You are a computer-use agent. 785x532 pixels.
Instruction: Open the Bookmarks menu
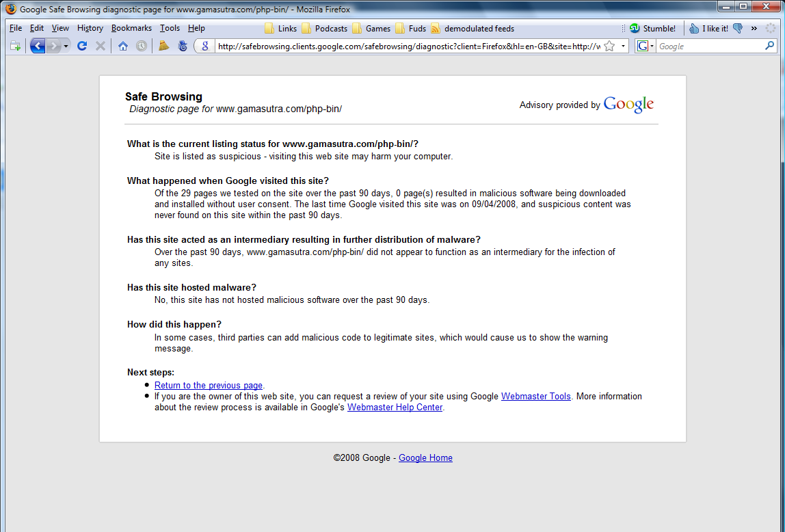tap(132, 28)
